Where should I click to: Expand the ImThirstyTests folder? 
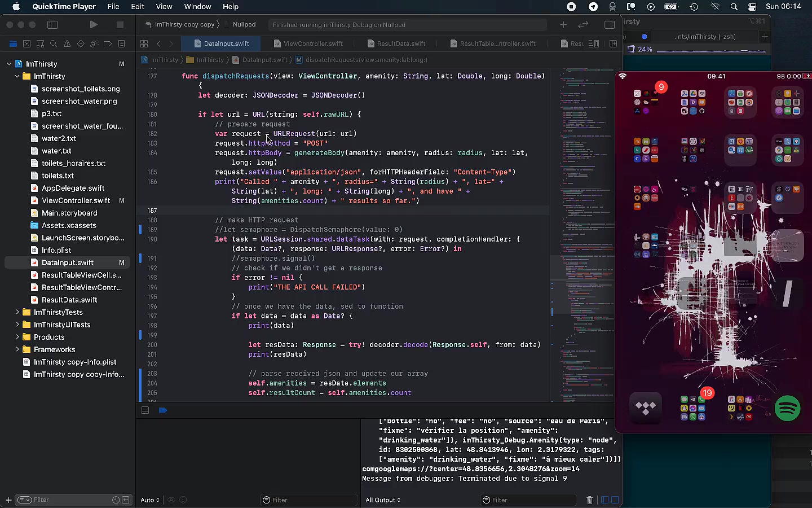pos(17,312)
